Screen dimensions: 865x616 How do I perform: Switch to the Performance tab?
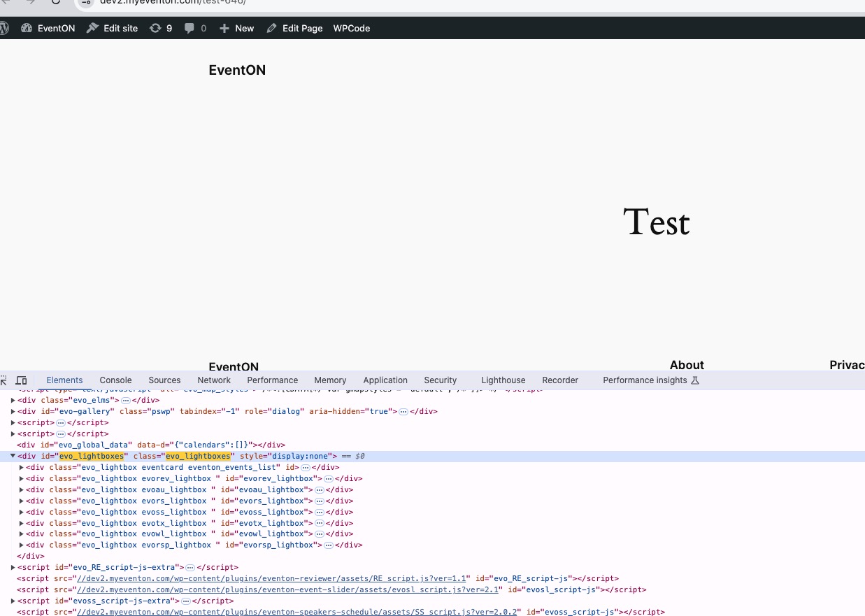click(x=272, y=380)
